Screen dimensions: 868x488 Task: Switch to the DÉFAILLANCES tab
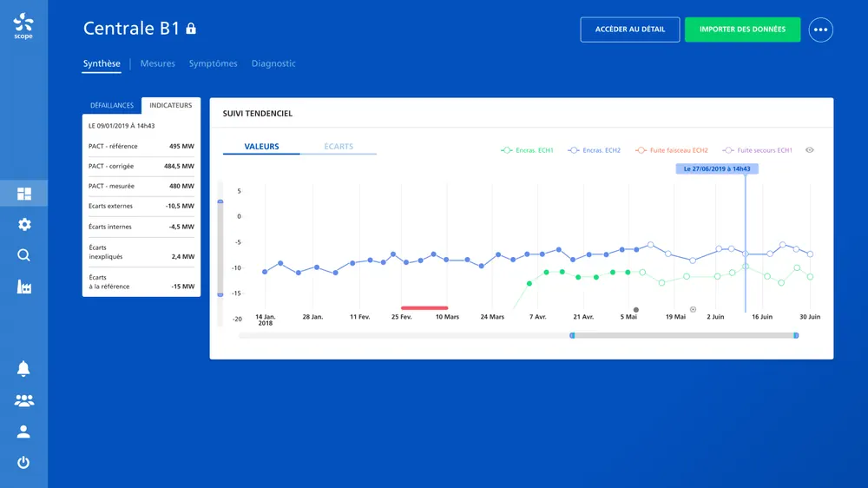112,105
